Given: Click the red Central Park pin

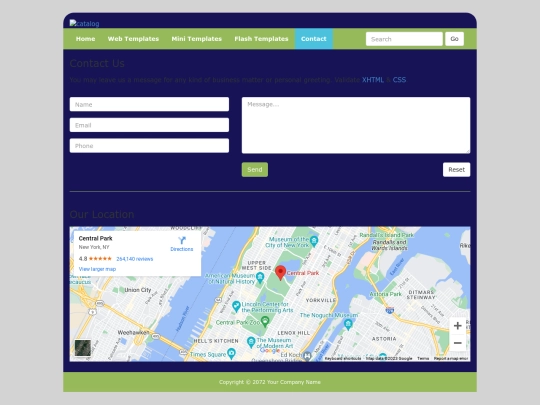Looking at the screenshot, I should pos(281,273).
